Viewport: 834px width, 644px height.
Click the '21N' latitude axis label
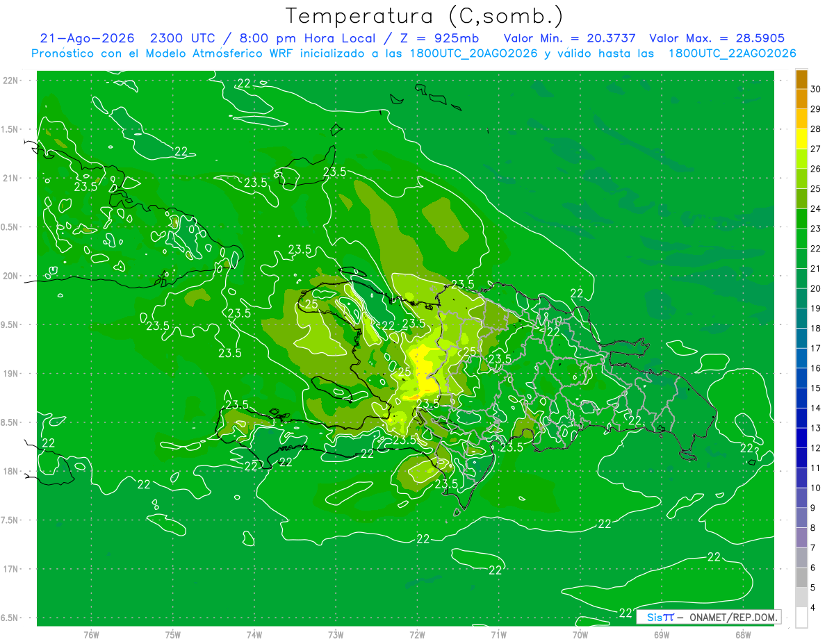coord(11,178)
